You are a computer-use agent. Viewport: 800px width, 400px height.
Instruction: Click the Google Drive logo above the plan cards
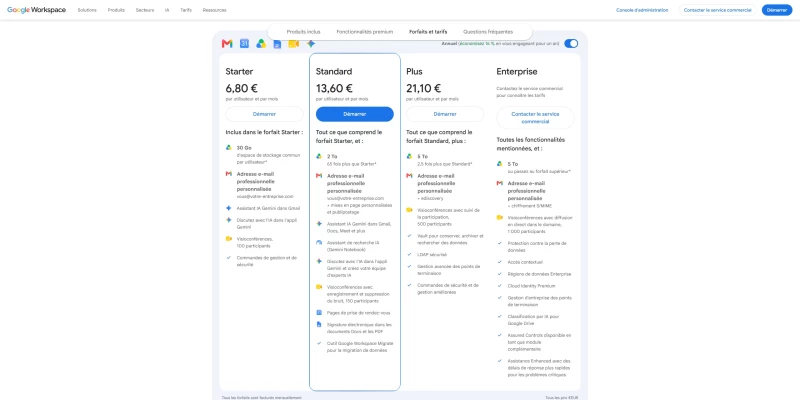click(x=261, y=44)
